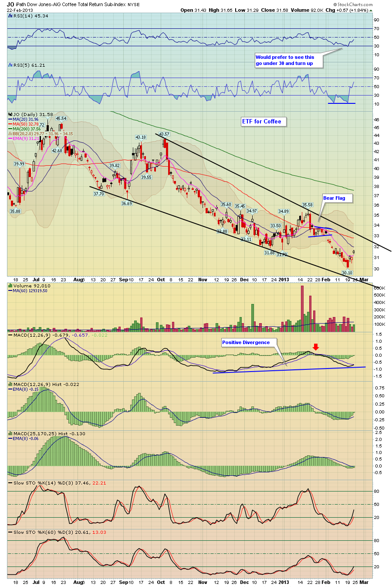Screen dimensions: 392x587
Task: Click the High 31.65 value
Action: pyautogui.click(x=220, y=10)
